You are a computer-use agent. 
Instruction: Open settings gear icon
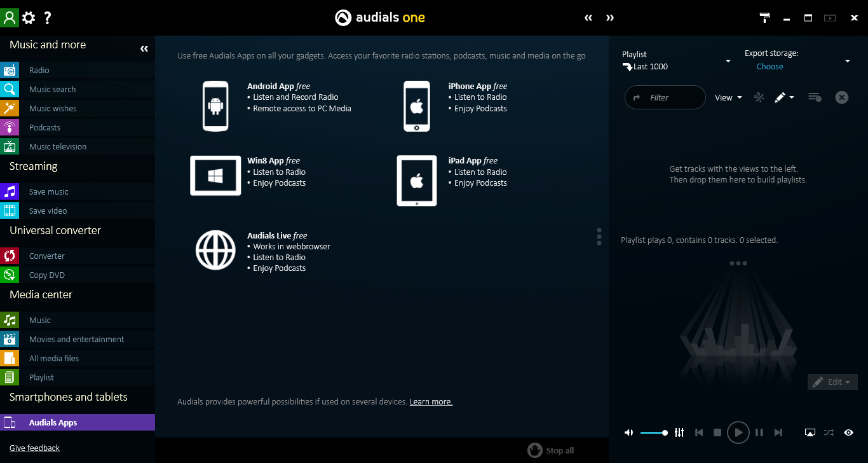click(x=29, y=18)
